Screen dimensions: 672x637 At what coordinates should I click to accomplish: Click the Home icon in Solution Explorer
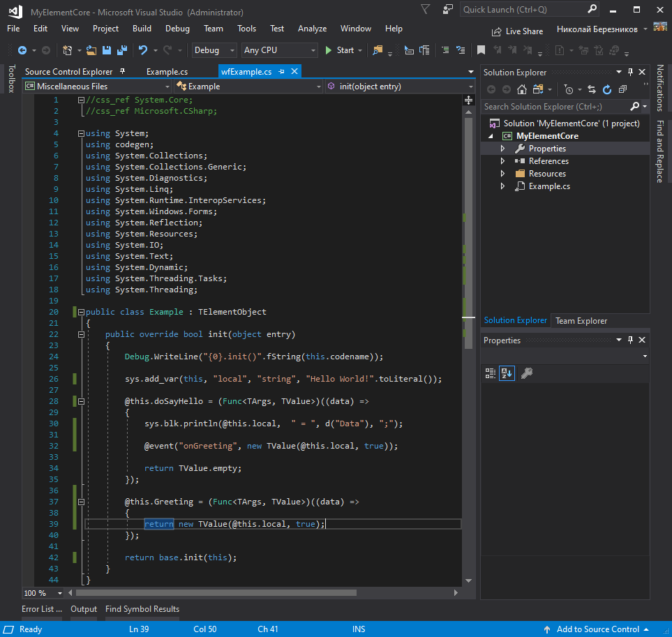coord(521,89)
